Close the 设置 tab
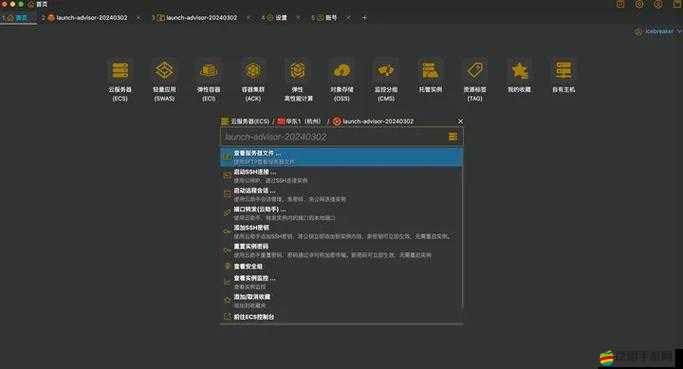683x369 pixels. (x=298, y=18)
